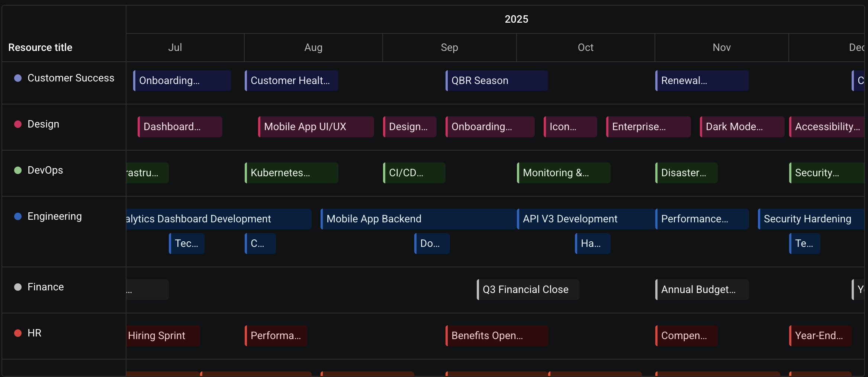The height and width of the screenshot is (377, 868).
Task: Select the Benefits Open event
Action: pos(496,336)
